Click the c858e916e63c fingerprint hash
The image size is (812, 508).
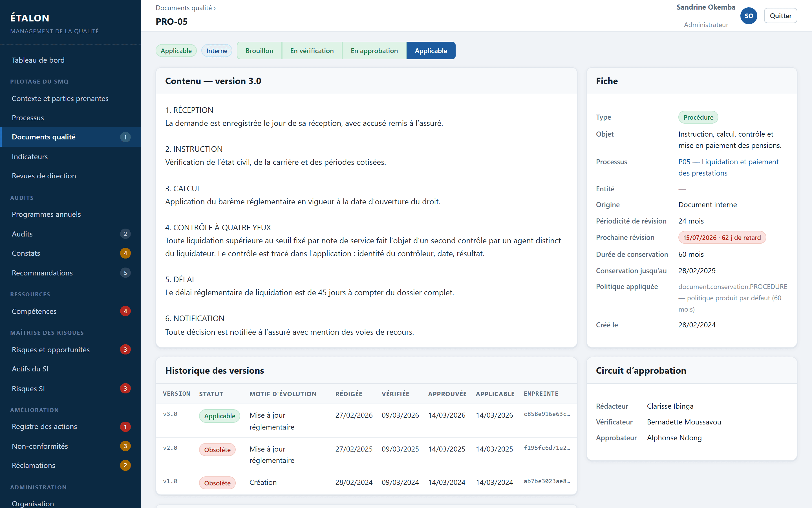[547, 414]
